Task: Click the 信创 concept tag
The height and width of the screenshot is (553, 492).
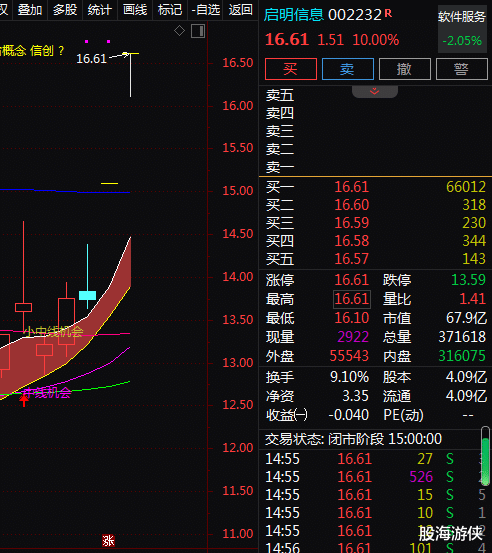Action: [42, 51]
